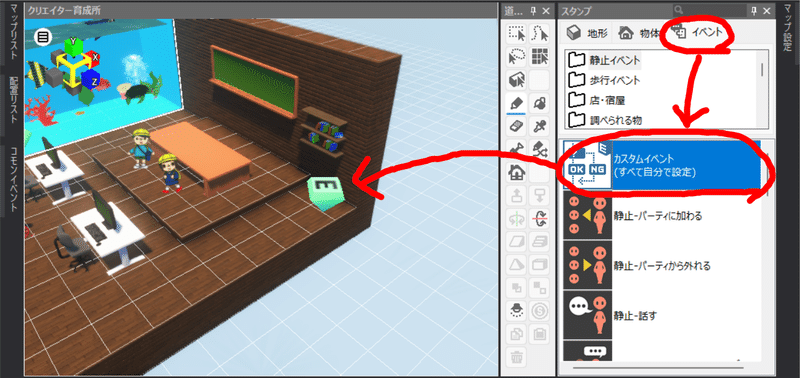Click the カスタムイベント thumbnail image
The height and width of the screenshot is (378, 800).
pos(587,166)
